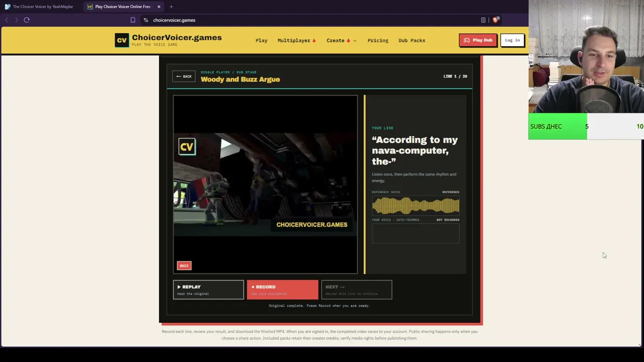644x362 pixels.
Task: Replay the original line audio
Action: 208,290
